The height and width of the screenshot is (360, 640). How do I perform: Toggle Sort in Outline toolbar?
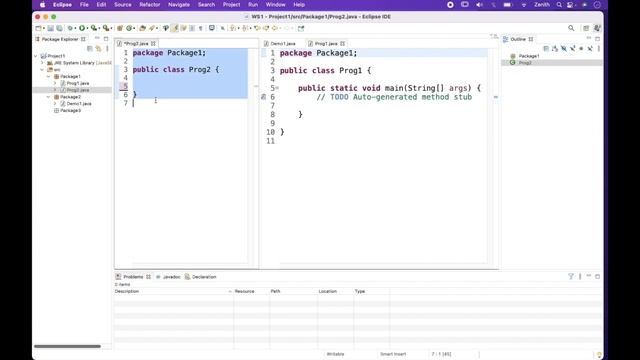[x=555, y=49]
